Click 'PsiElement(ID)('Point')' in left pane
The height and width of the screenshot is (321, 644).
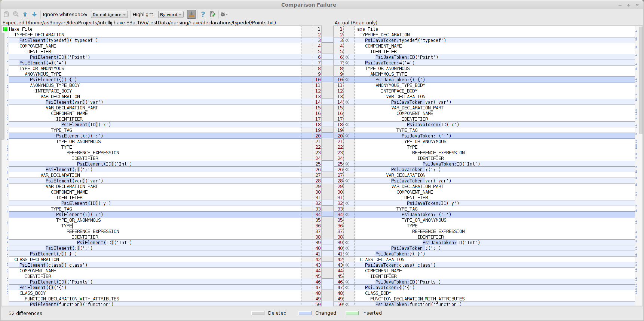point(60,57)
